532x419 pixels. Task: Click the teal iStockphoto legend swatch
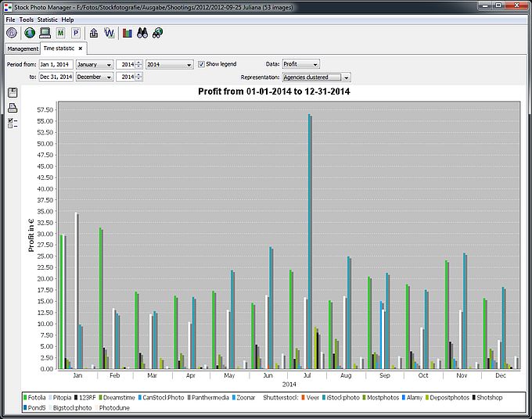pyautogui.click(x=324, y=397)
